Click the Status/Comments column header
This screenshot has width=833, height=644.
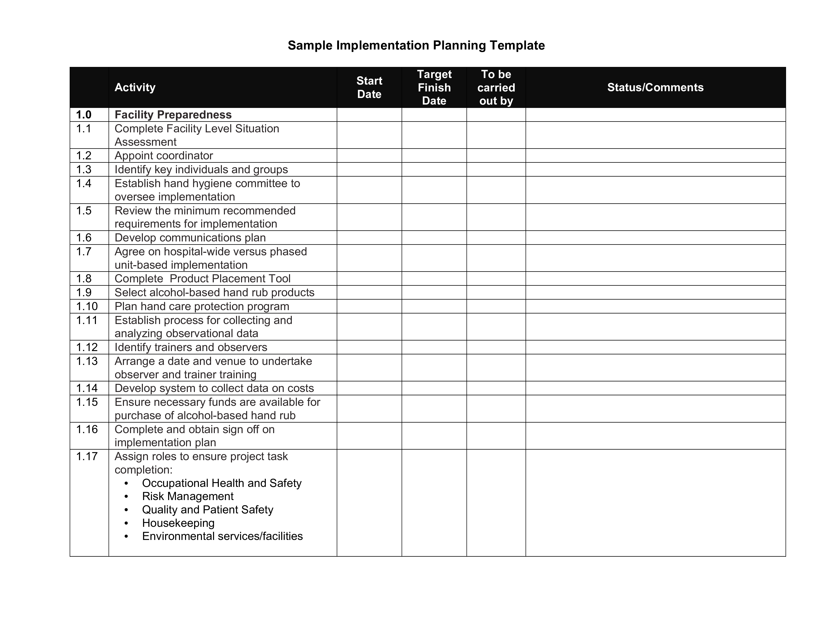[x=656, y=87]
